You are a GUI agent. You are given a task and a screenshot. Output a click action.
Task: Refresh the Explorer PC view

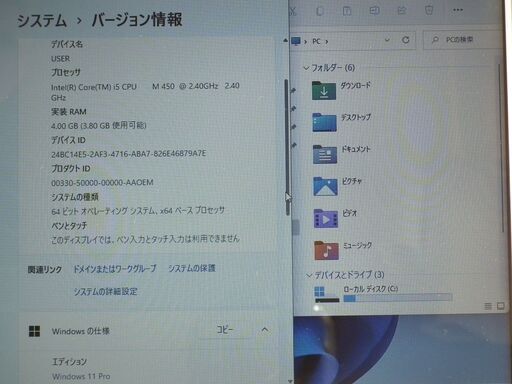coord(406,40)
